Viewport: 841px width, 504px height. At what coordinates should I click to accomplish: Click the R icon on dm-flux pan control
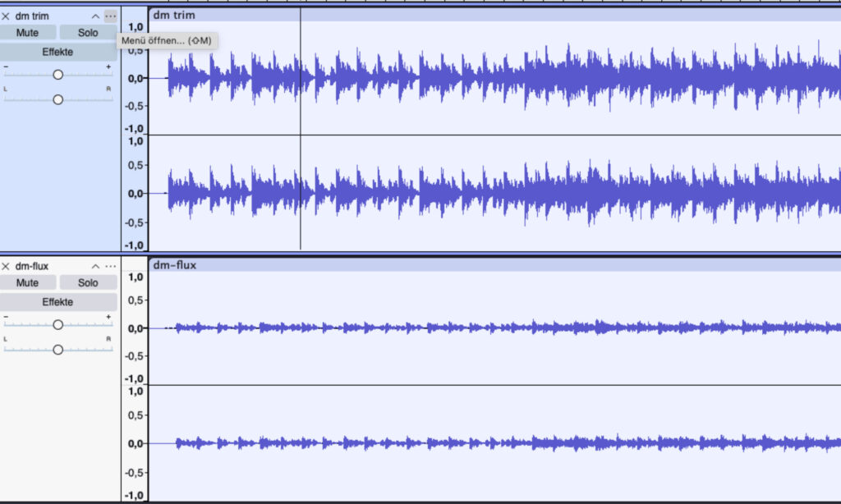click(109, 339)
